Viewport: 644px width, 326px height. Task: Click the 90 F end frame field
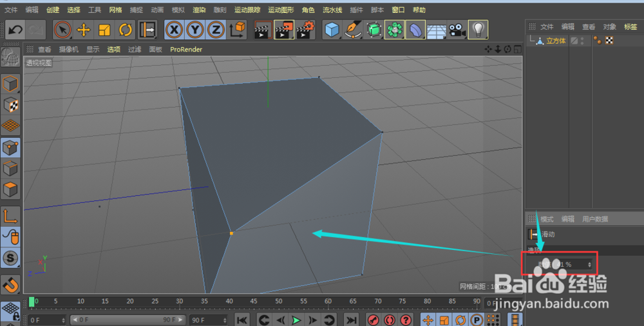click(209, 320)
